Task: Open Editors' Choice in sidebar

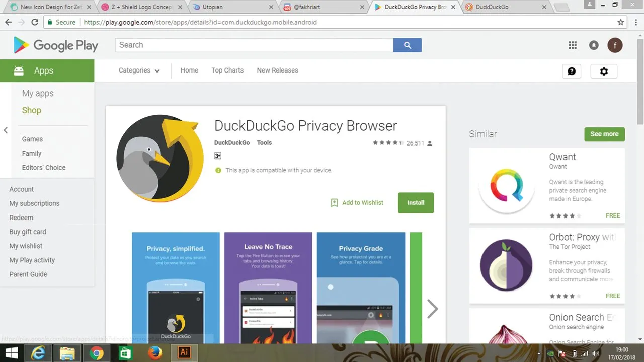Action: (44, 168)
